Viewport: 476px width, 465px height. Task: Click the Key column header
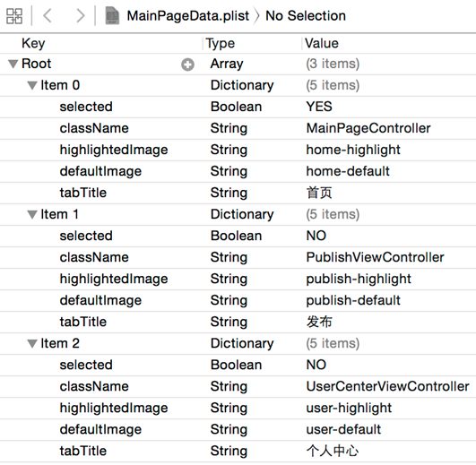coord(101,43)
